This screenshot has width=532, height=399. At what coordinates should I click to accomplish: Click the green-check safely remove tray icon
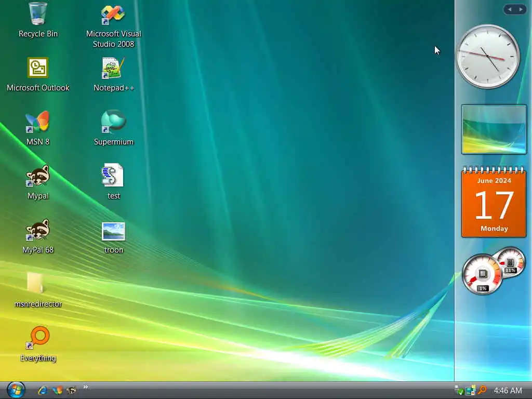click(459, 391)
